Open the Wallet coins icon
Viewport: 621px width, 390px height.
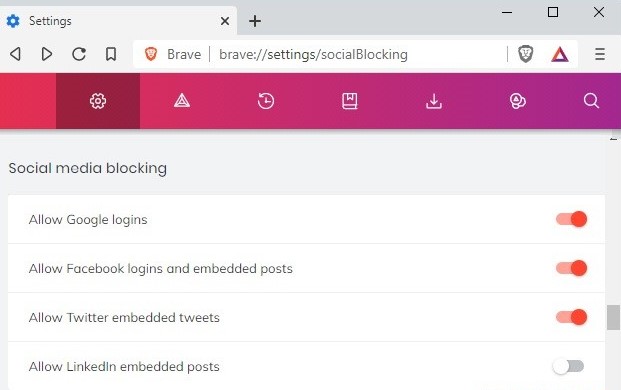[518, 101]
